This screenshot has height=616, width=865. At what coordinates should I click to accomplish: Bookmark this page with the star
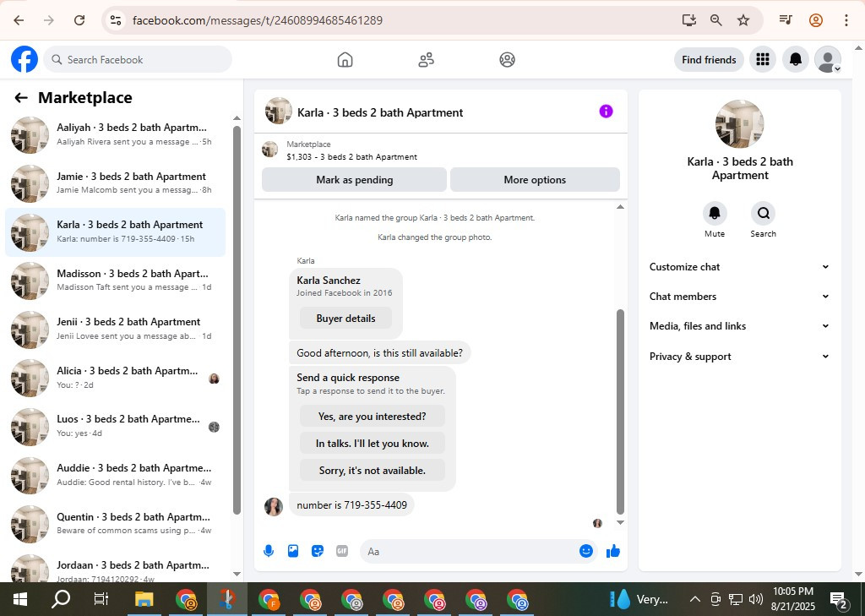click(x=743, y=20)
